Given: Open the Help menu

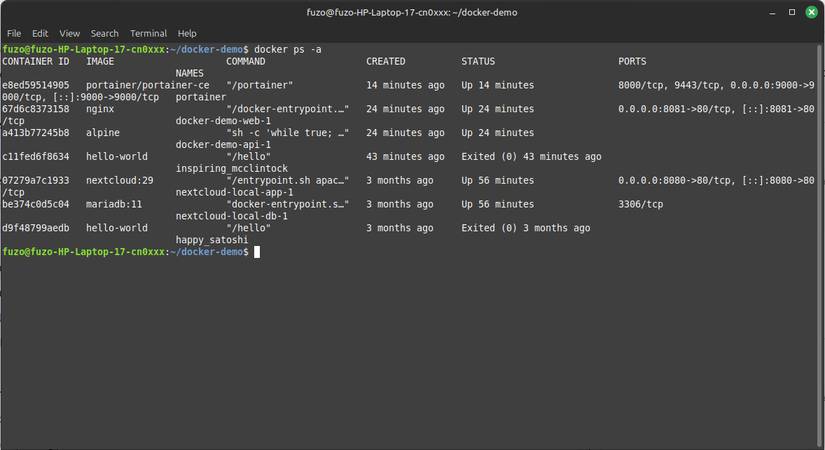Looking at the screenshot, I should [x=187, y=33].
